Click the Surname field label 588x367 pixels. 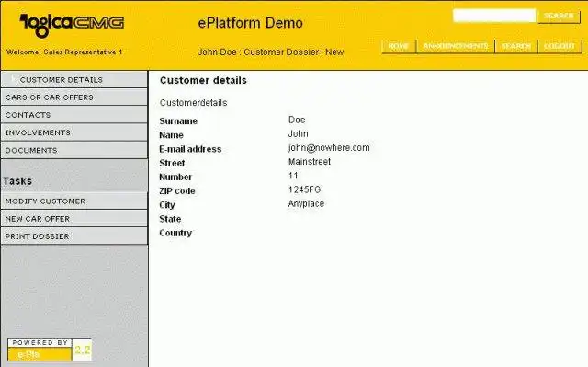(x=178, y=121)
